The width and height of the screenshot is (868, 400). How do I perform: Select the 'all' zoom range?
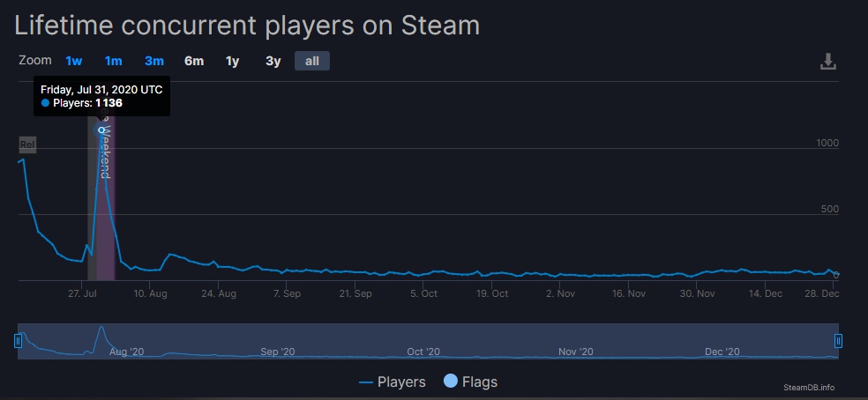(312, 61)
